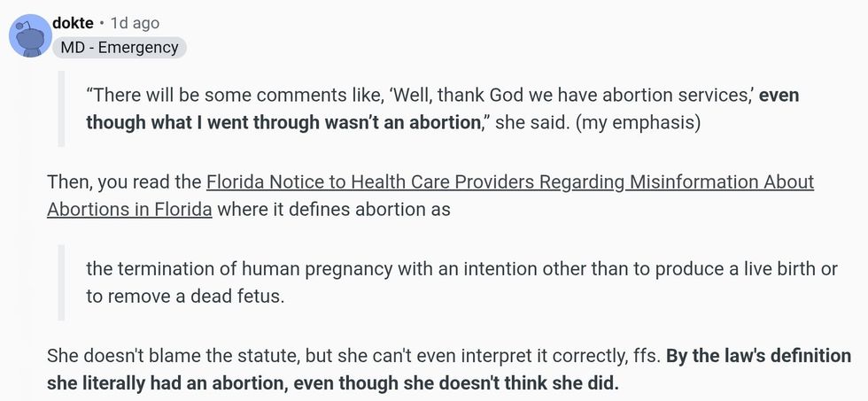The height and width of the screenshot is (401, 868).
Task: Open the Florida Notice to Health Care Providers link
Action: [509, 182]
